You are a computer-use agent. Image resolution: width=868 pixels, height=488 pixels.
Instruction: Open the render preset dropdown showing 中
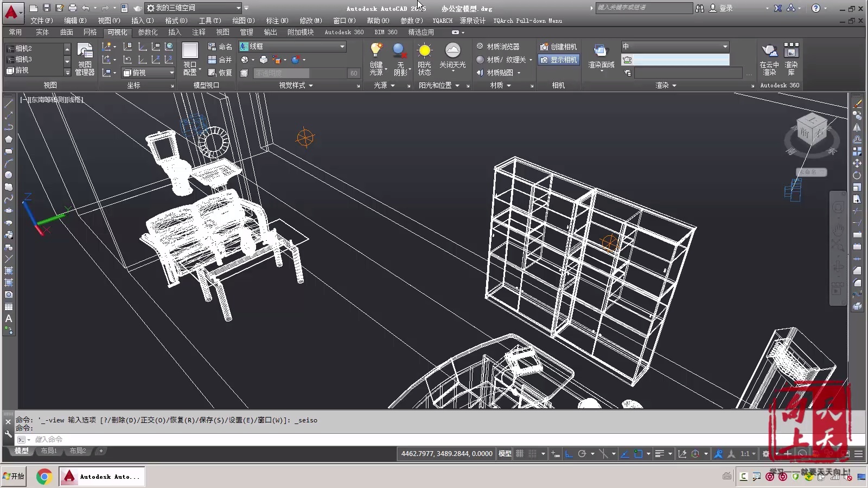click(x=675, y=47)
